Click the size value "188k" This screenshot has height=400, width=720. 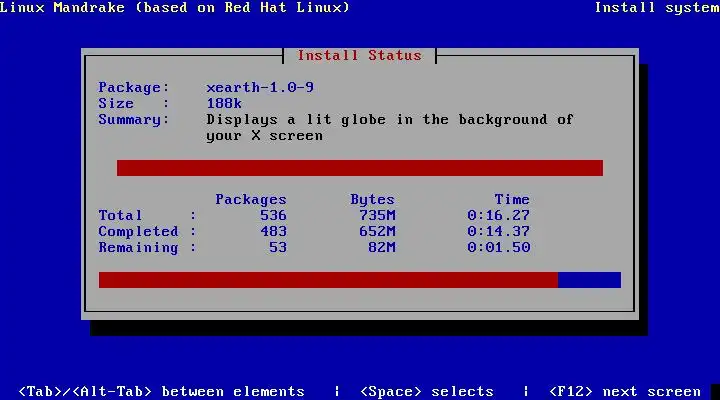(224, 103)
